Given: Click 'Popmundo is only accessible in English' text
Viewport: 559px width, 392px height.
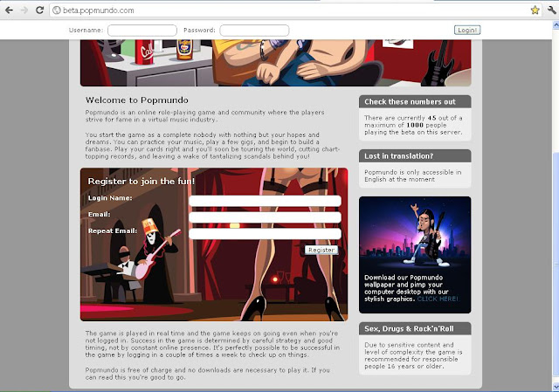Looking at the screenshot, I should pyautogui.click(x=413, y=175).
